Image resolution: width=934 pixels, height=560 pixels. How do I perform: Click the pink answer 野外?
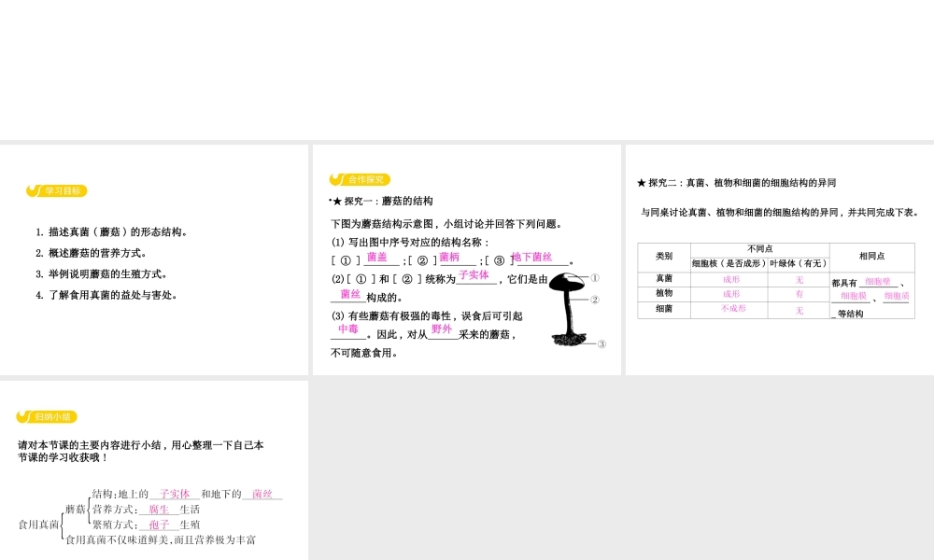point(442,329)
